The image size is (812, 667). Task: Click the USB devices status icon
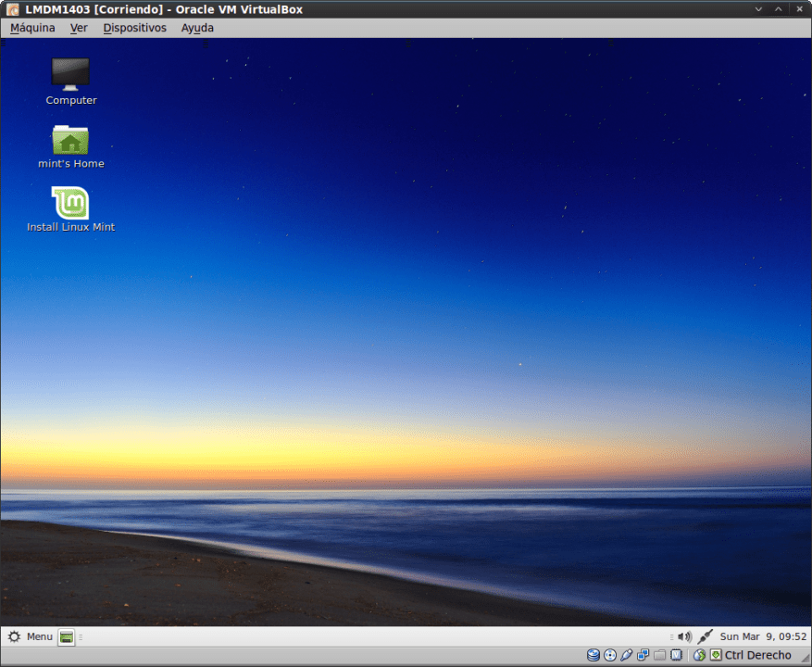[x=627, y=656]
